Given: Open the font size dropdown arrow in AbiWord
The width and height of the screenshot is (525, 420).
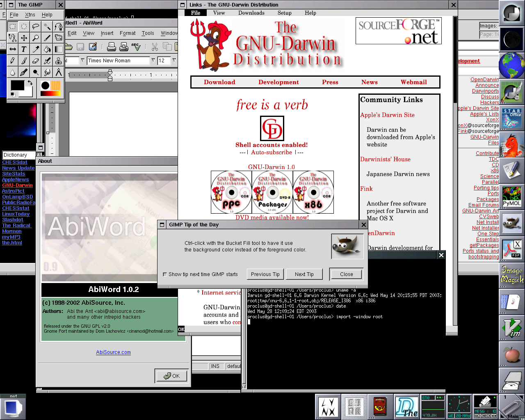Looking at the screenshot, I should [x=174, y=60].
